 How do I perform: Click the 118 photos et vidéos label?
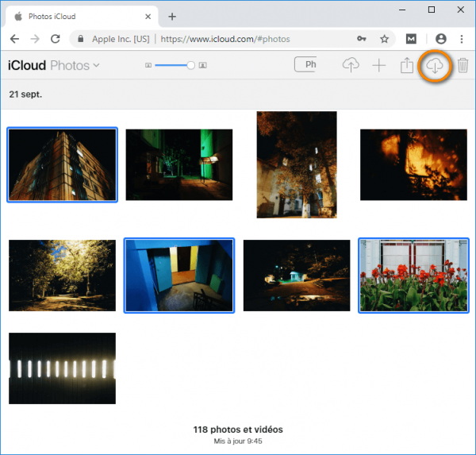click(x=238, y=430)
